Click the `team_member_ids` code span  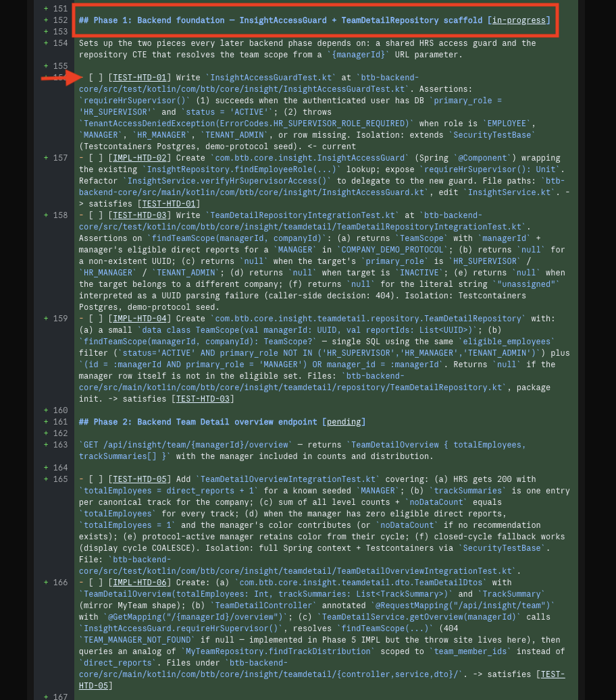coord(470,652)
